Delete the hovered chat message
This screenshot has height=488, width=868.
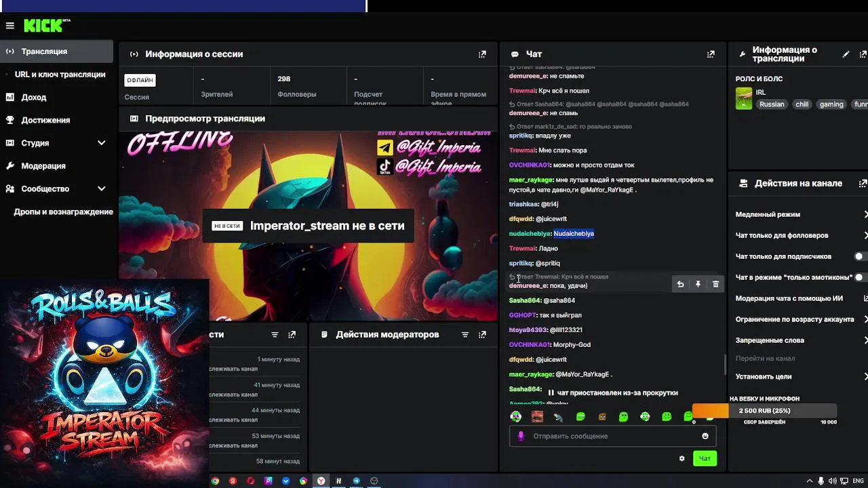click(x=715, y=284)
